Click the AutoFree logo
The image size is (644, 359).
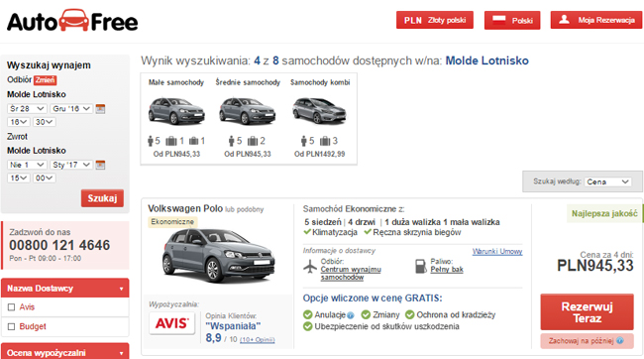point(72,21)
